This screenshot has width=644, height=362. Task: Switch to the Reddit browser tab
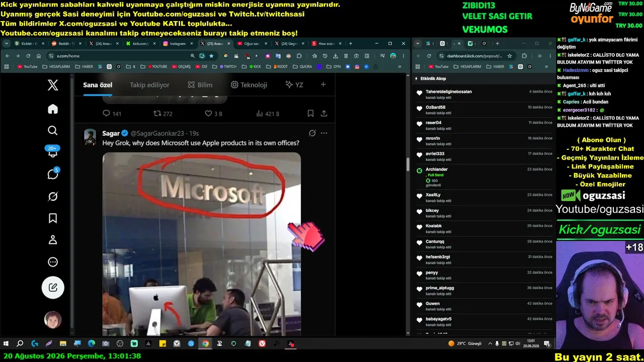point(66,44)
